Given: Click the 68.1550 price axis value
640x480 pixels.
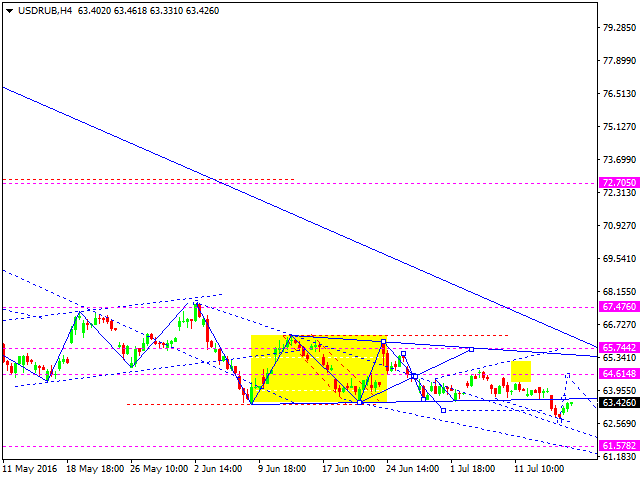Looking at the screenshot, I should [619, 291].
